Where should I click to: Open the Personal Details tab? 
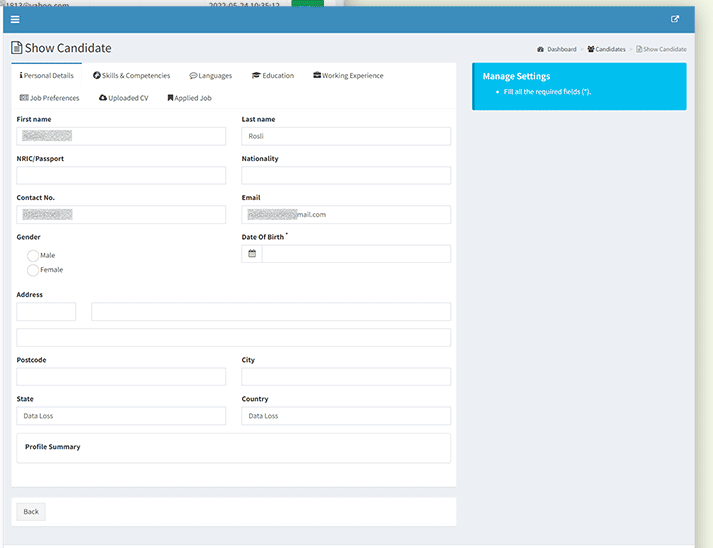tap(46, 75)
